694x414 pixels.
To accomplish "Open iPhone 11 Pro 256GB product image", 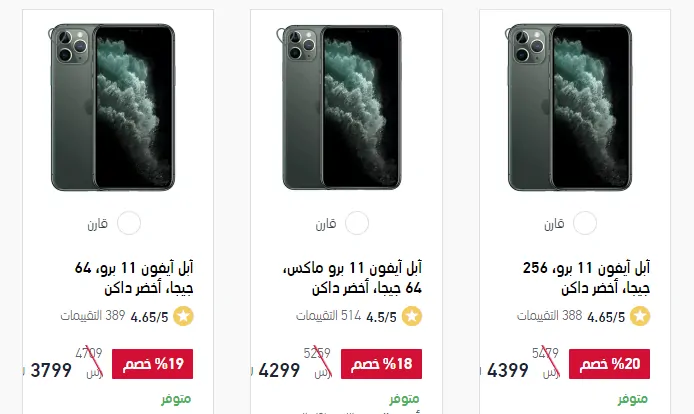I will [x=568, y=108].
